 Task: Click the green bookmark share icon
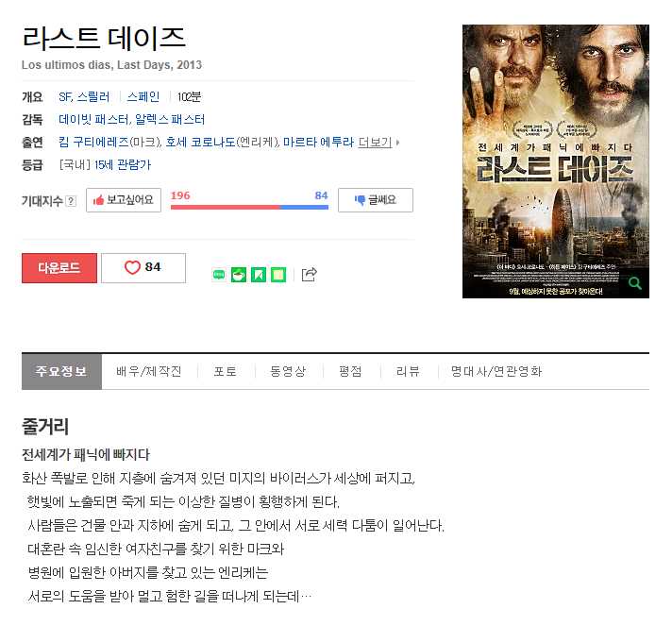pos(259,275)
